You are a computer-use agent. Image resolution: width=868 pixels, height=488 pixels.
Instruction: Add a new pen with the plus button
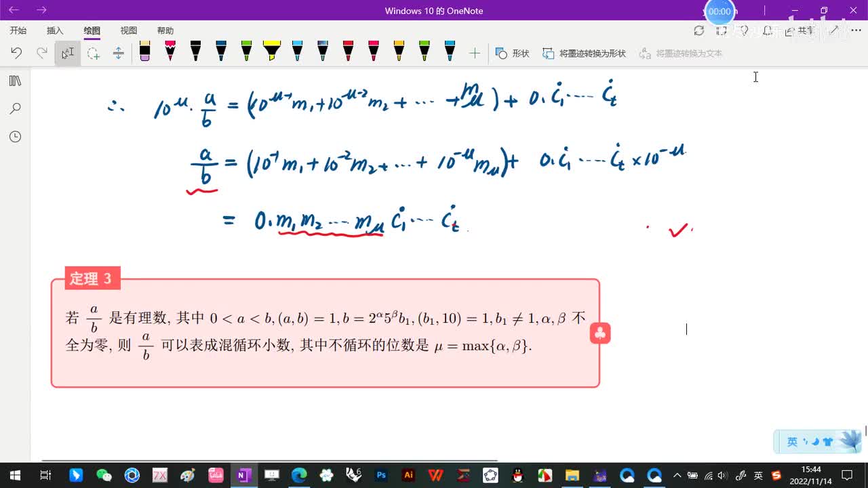pyautogui.click(x=475, y=53)
